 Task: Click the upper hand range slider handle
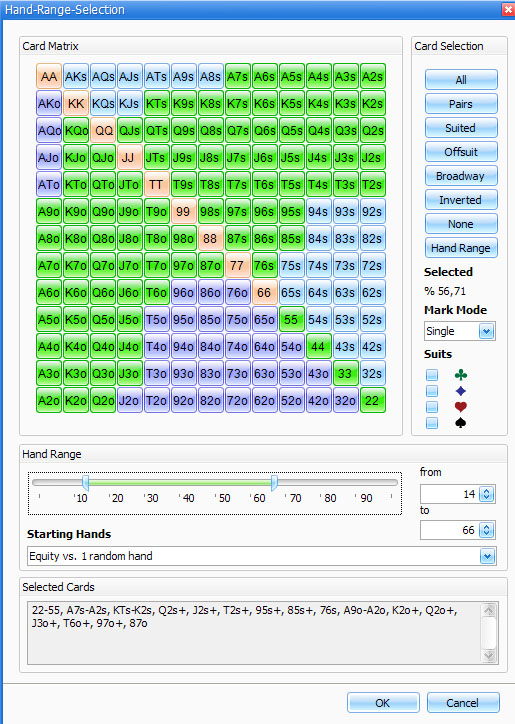[274, 483]
